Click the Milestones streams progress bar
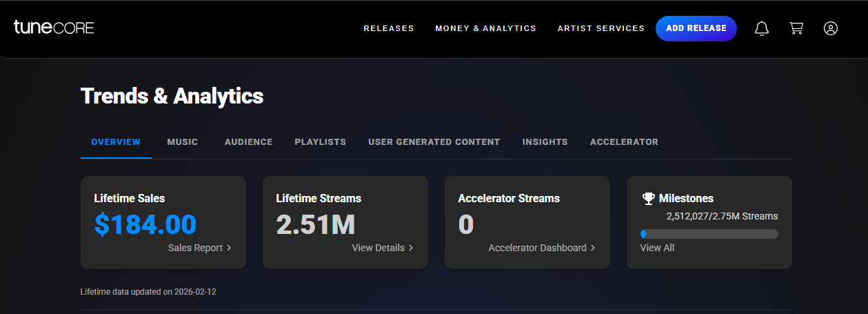 coord(709,234)
